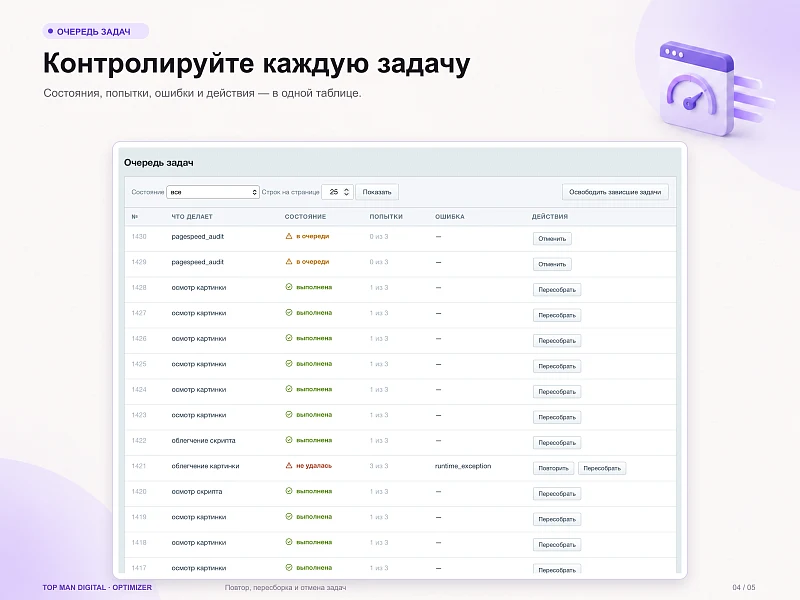Screen dimensions: 800x600
Task: Click the green check icon of task 1423
Action: click(289, 415)
